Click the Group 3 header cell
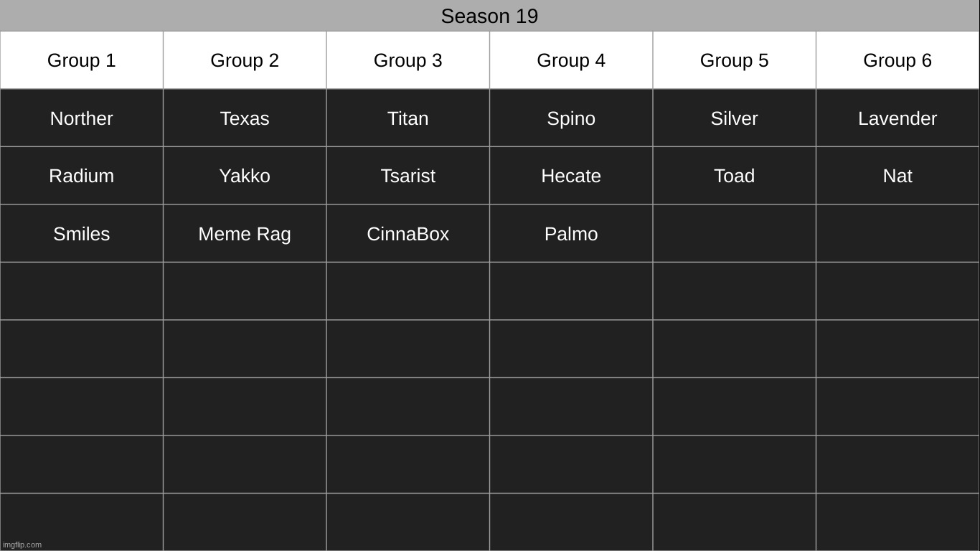Viewport: 980px width, 551px height. [408, 60]
